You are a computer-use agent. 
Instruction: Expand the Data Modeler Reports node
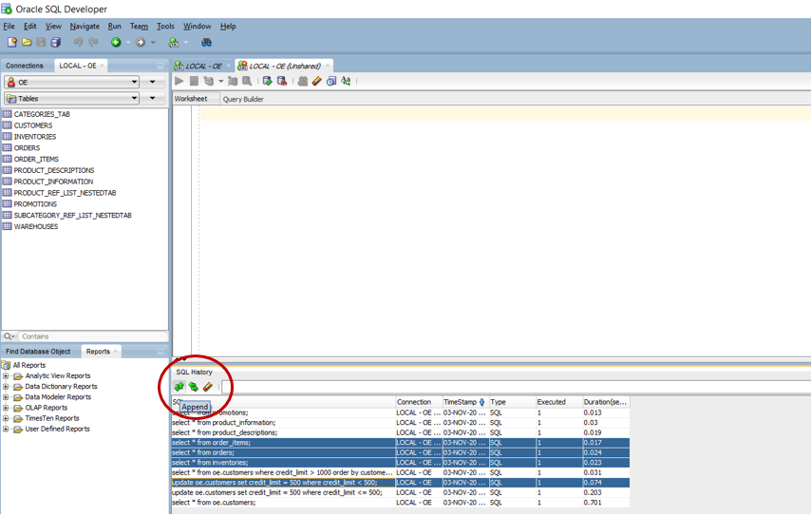pos(6,397)
